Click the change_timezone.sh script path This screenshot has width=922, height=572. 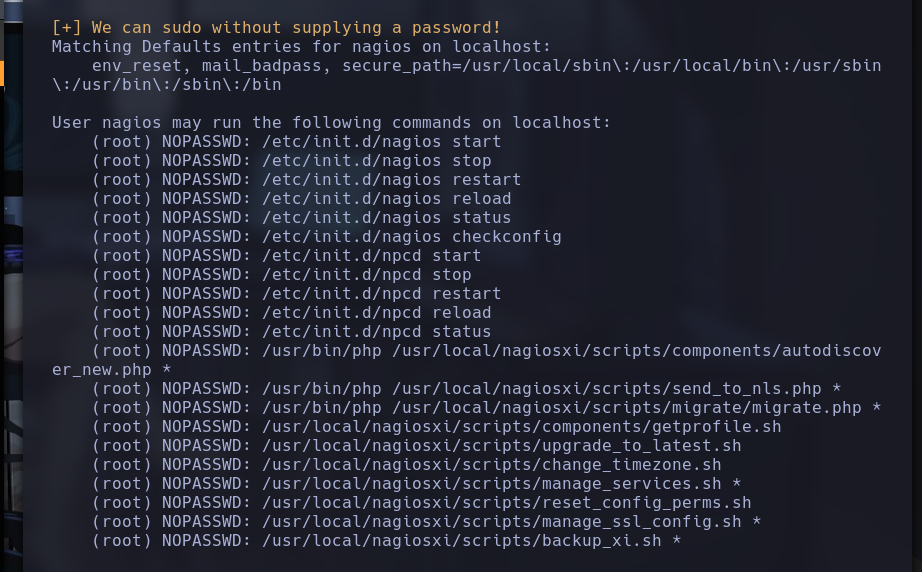[492, 465]
